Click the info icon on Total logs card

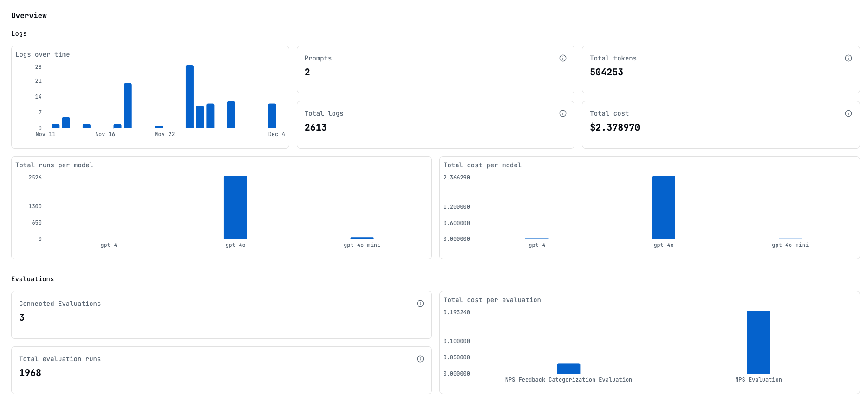562,113
